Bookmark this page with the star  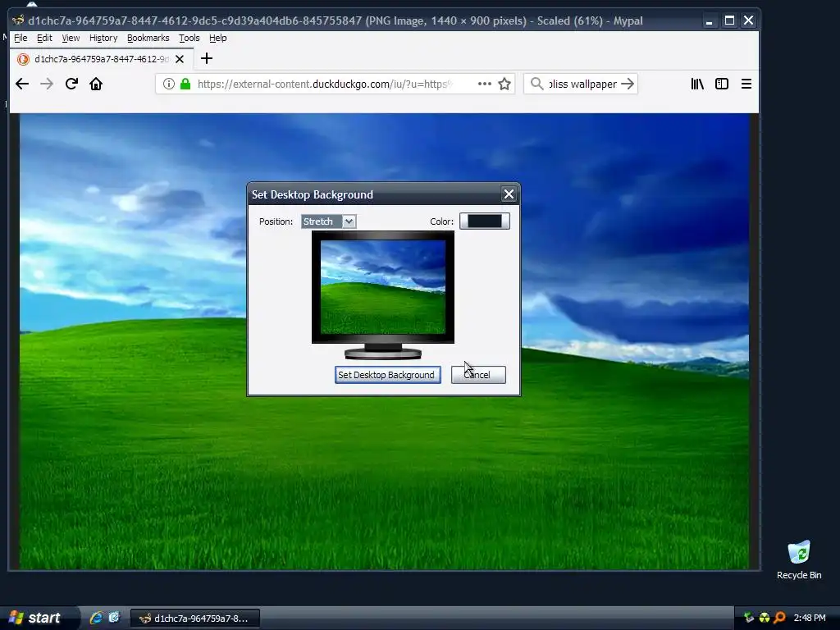[504, 84]
